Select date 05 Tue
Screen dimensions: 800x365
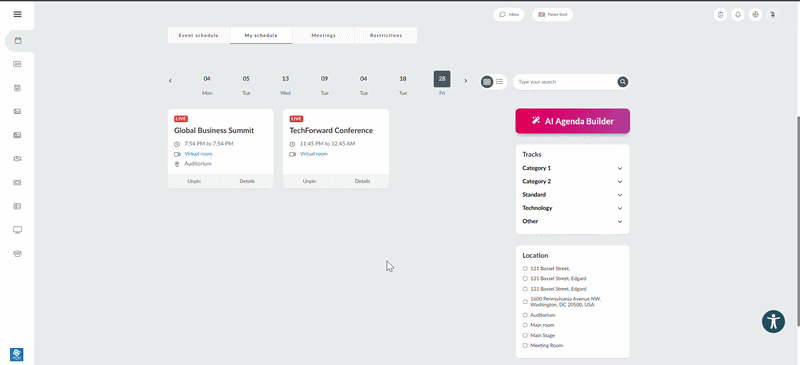246,85
